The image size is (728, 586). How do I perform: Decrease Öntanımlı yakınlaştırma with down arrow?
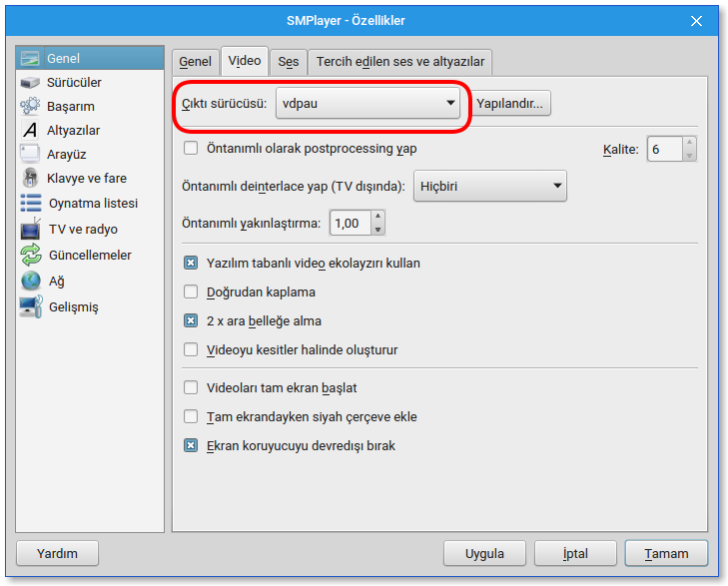point(377,230)
